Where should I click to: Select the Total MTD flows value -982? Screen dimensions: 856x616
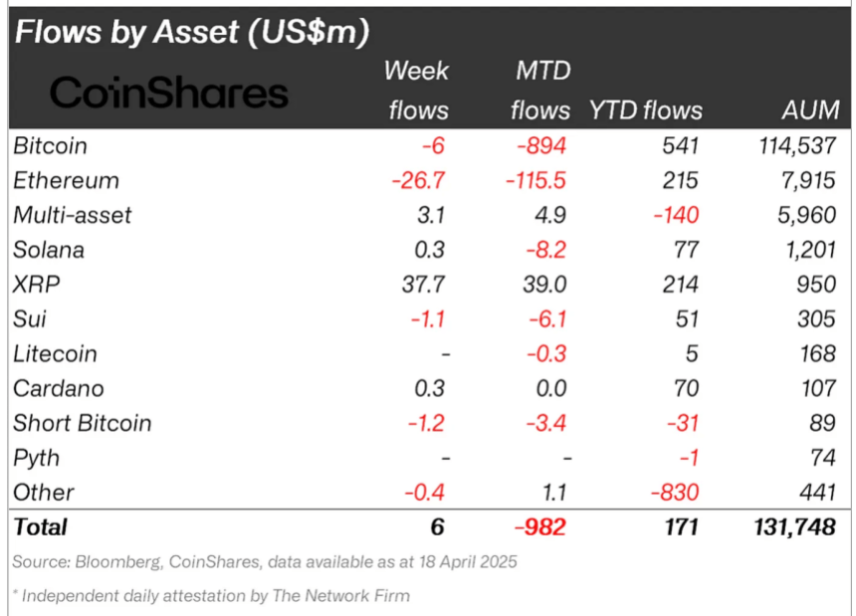click(x=540, y=526)
